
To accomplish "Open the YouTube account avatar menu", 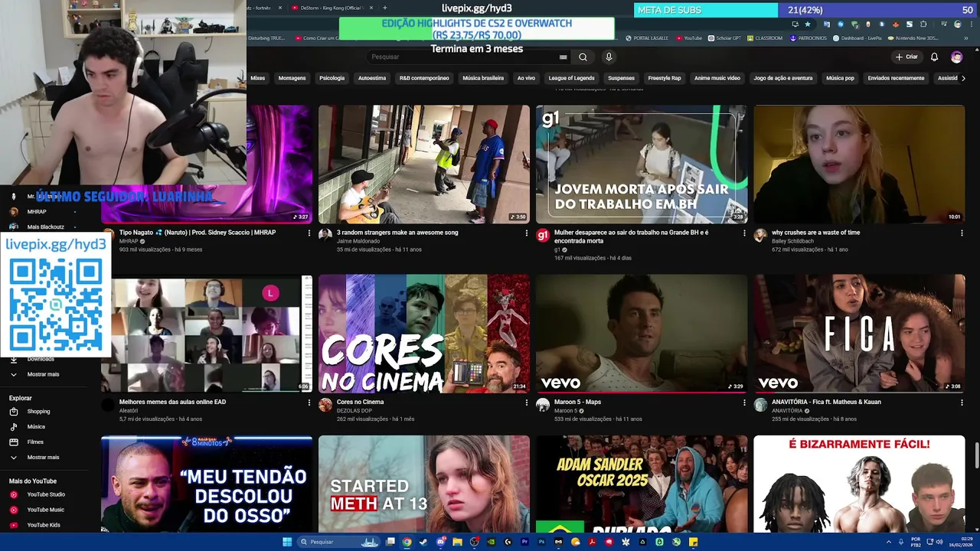I will [x=956, y=57].
